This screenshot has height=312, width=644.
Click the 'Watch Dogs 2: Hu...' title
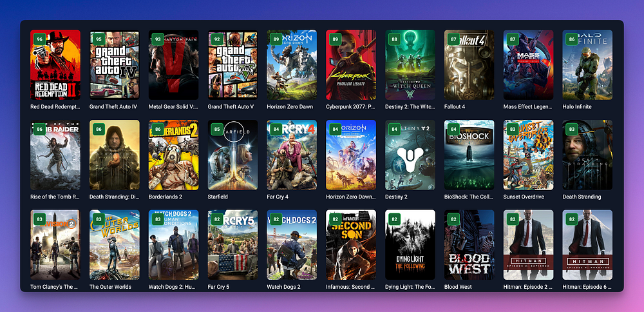(x=173, y=286)
